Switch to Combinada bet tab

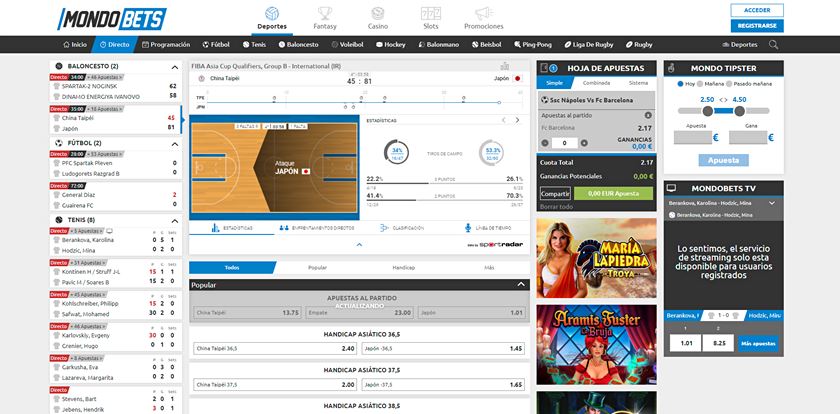[x=596, y=83]
